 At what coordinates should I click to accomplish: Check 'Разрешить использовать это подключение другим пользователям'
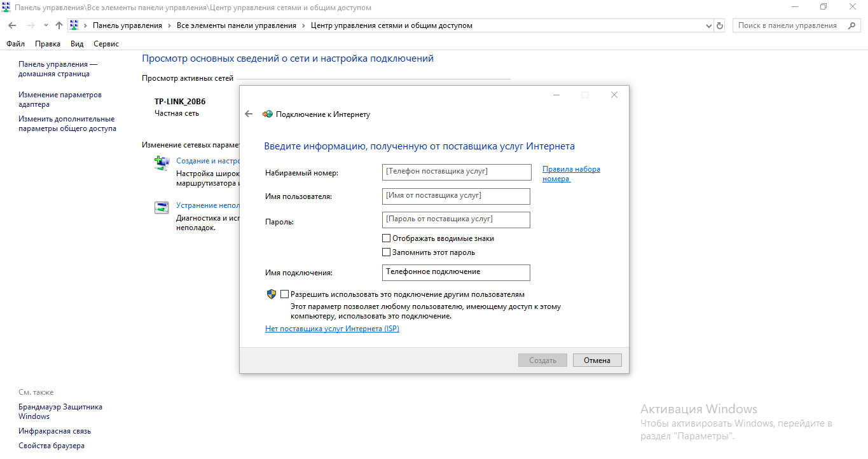pyautogui.click(x=284, y=294)
